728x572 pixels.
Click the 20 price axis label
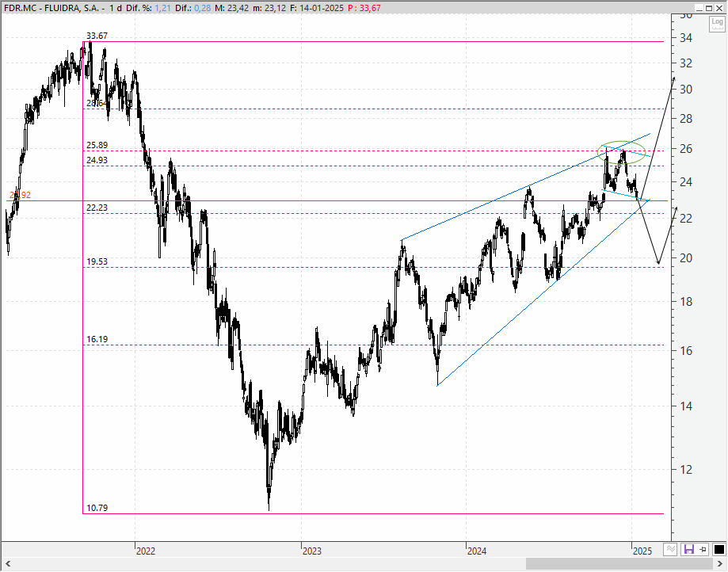click(686, 258)
